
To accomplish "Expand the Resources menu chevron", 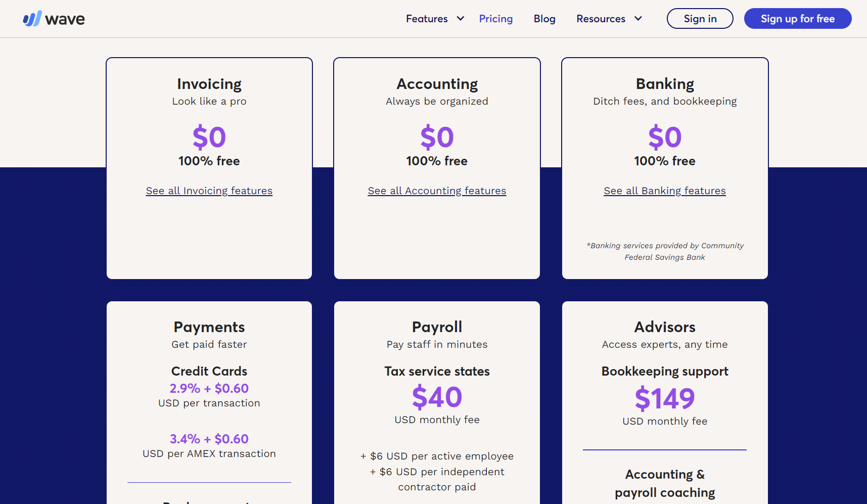I will (x=638, y=19).
